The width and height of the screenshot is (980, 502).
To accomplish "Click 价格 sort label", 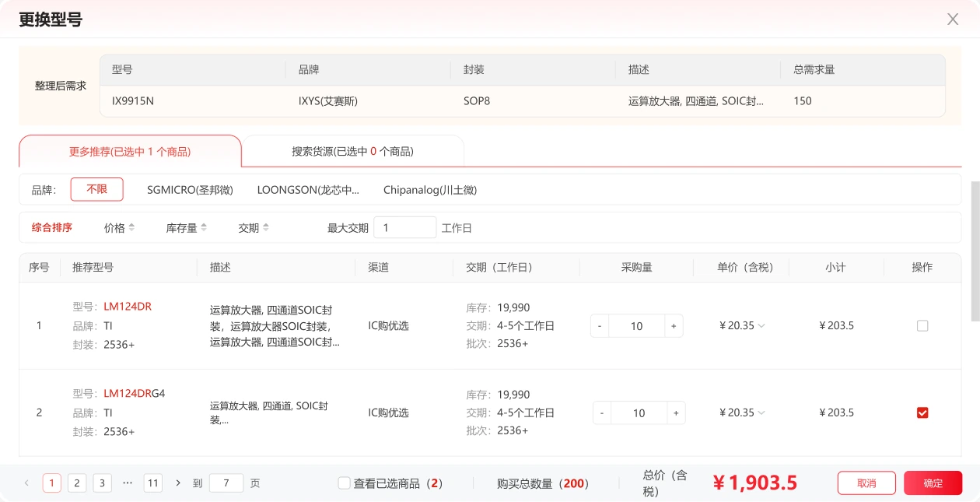I will click(x=114, y=228).
